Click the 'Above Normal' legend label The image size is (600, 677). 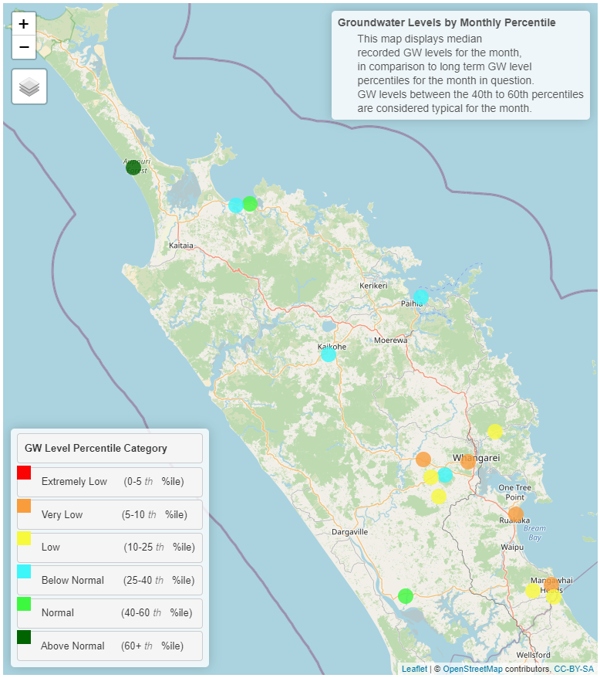point(73,646)
